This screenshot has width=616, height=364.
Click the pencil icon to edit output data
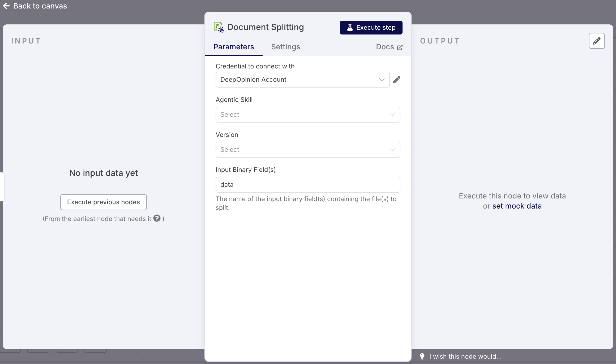pyautogui.click(x=597, y=41)
